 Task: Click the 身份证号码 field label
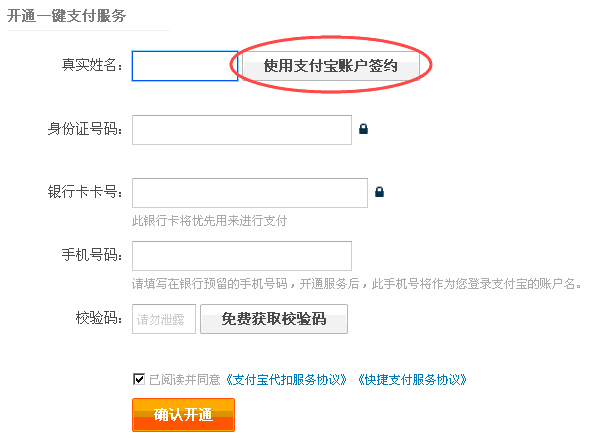pyautogui.click(x=85, y=130)
